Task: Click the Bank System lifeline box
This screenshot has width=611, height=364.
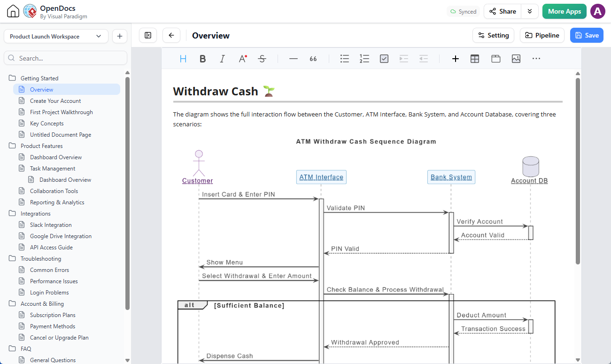Action: point(451,177)
